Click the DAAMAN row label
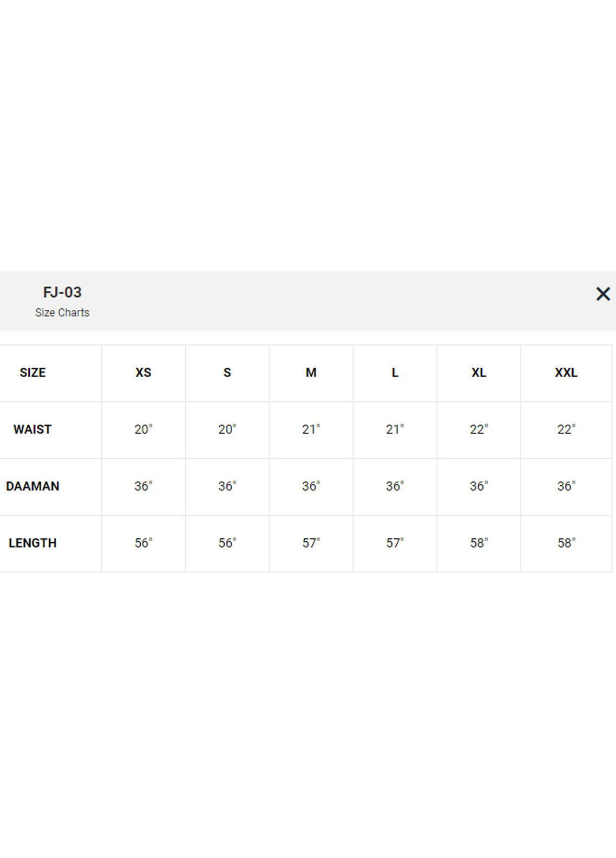This screenshot has height=858, width=616. click(32, 486)
